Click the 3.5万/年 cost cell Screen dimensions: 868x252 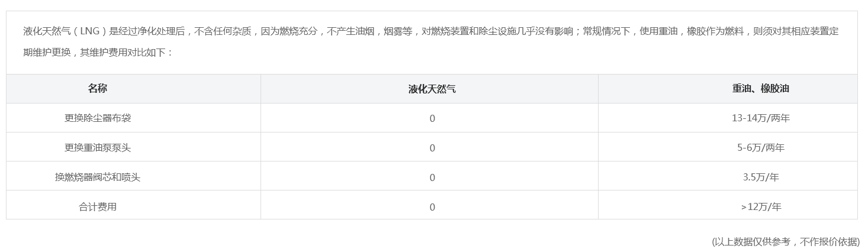tap(761, 177)
